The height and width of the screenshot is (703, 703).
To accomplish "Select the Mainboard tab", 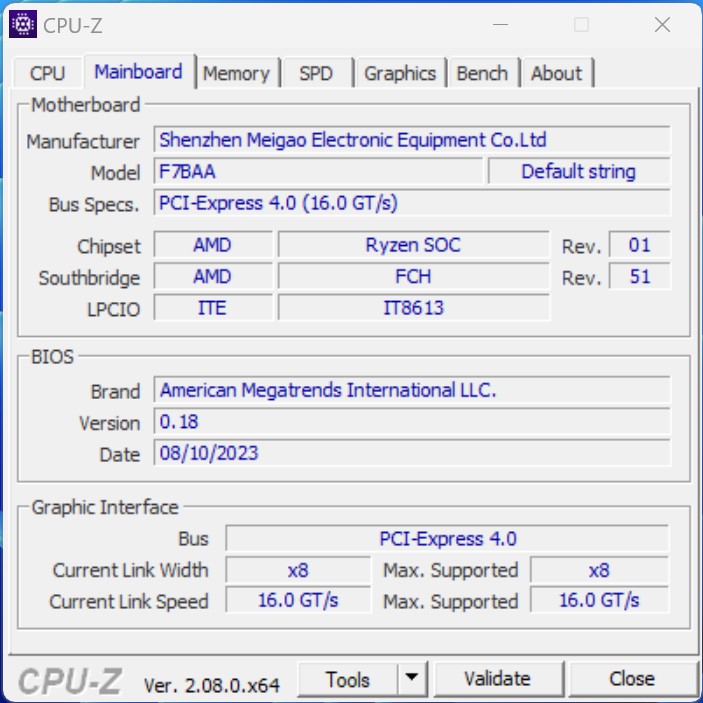I will click(x=139, y=72).
